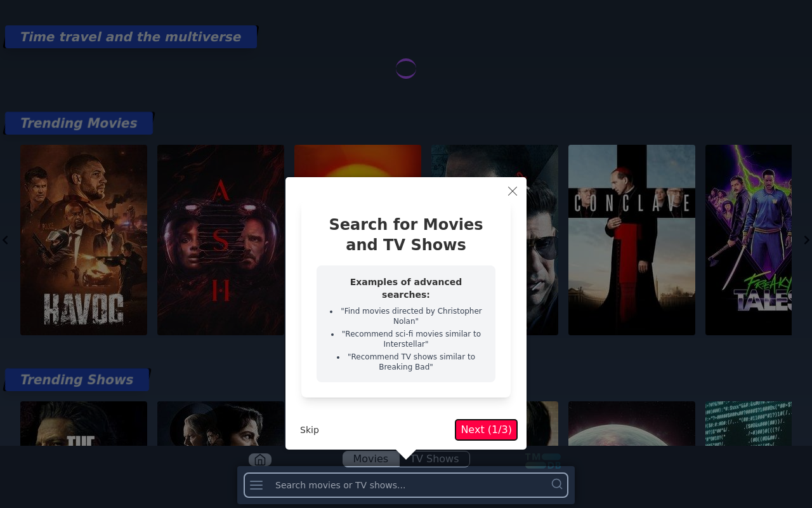Advance with the Next (1/3) button
812x508 pixels.
click(486, 430)
